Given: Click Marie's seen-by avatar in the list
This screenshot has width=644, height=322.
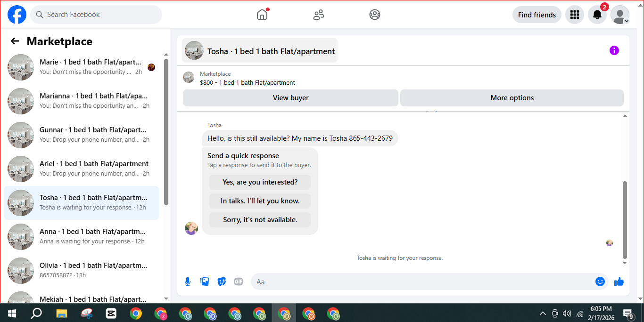Looking at the screenshot, I should (x=151, y=67).
